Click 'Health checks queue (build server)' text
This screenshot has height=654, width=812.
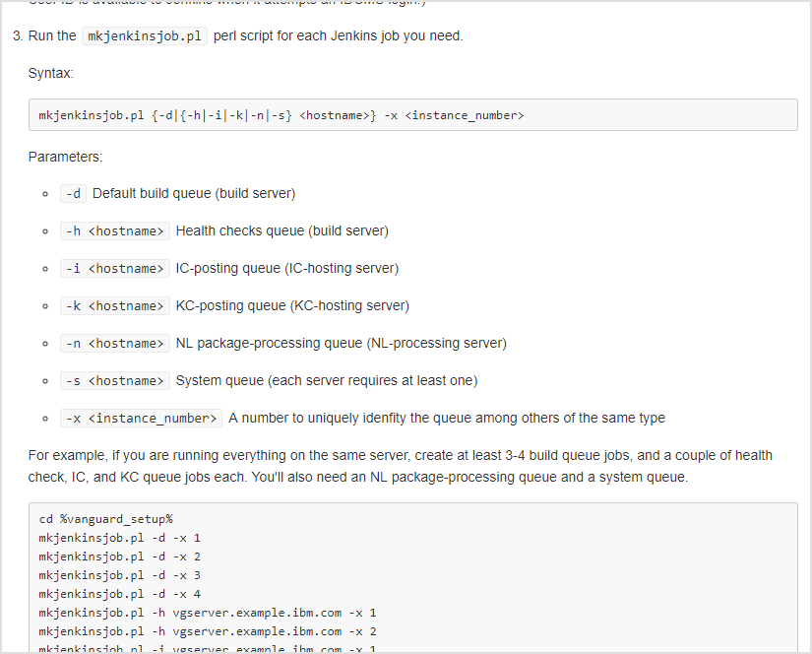tap(282, 231)
